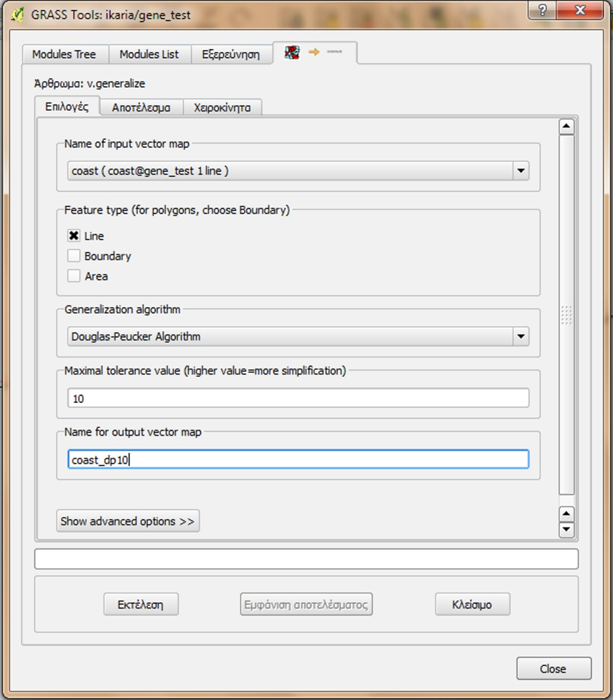
Task: Click the Εκτέλεση run button
Action: click(x=141, y=605)
